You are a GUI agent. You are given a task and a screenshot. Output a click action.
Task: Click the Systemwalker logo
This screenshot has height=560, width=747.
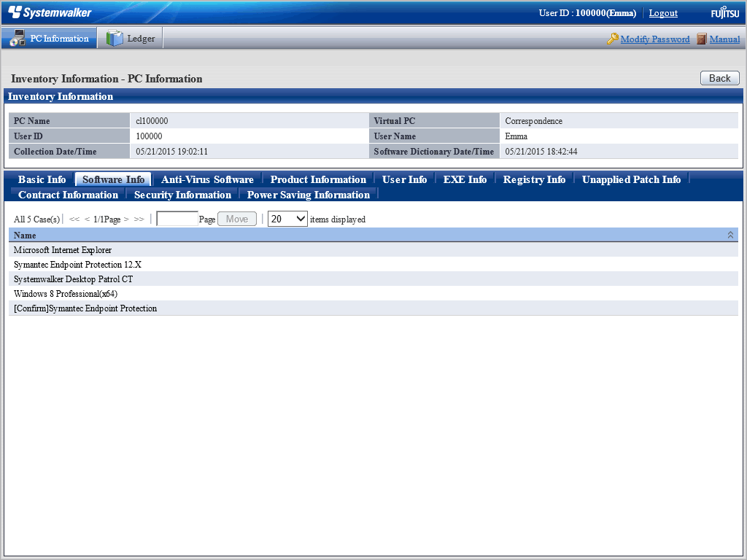tap(50, 12)
